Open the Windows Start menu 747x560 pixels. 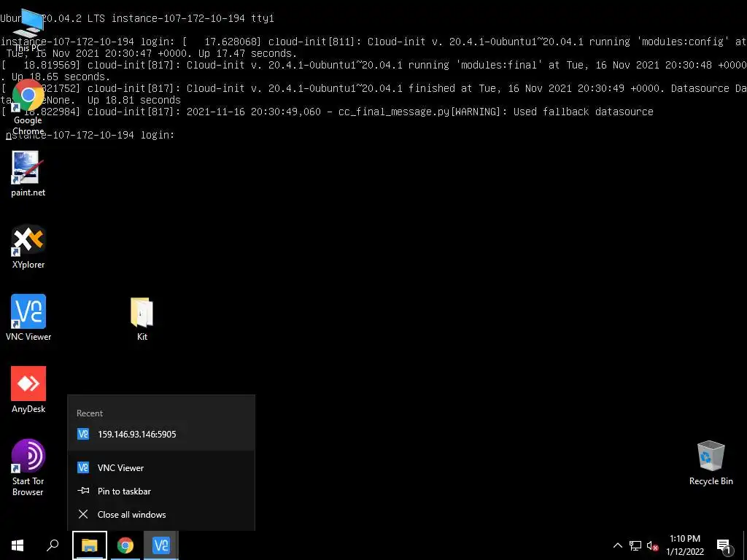[x=18, y=545]
